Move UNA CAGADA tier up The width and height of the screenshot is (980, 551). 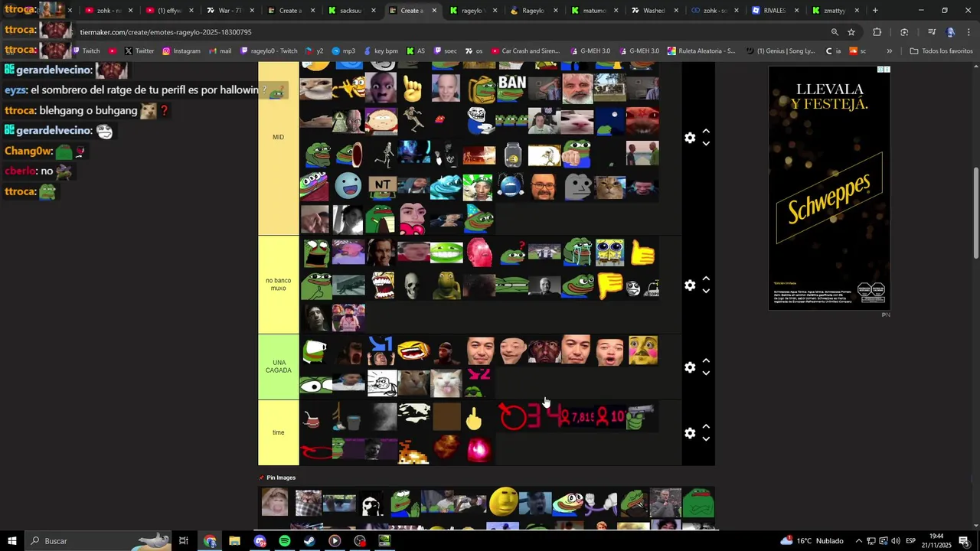click(706, 361)
